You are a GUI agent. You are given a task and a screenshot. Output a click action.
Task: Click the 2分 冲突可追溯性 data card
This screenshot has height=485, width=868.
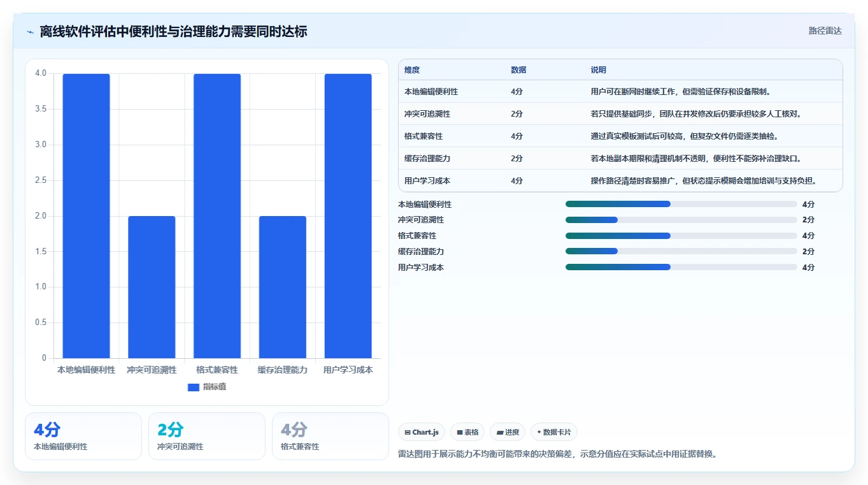(207, 436)
